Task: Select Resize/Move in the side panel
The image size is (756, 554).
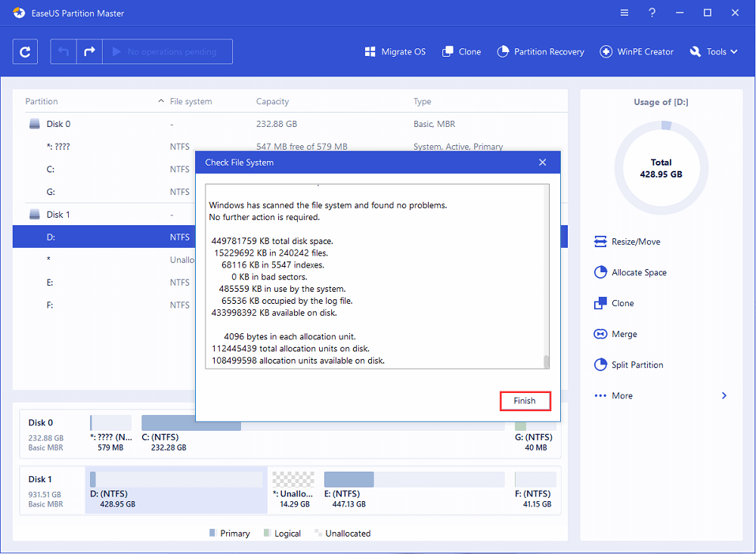Action: click(x=627, y=242)
